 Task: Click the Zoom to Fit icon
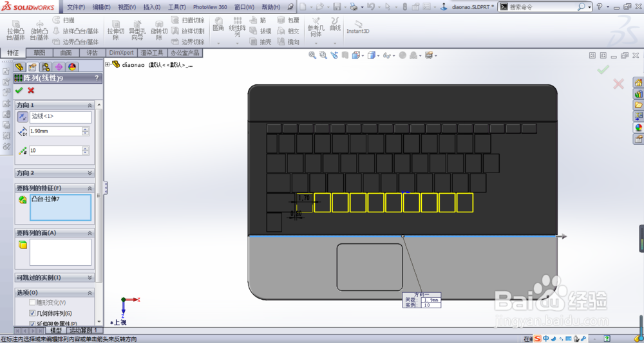312,55
